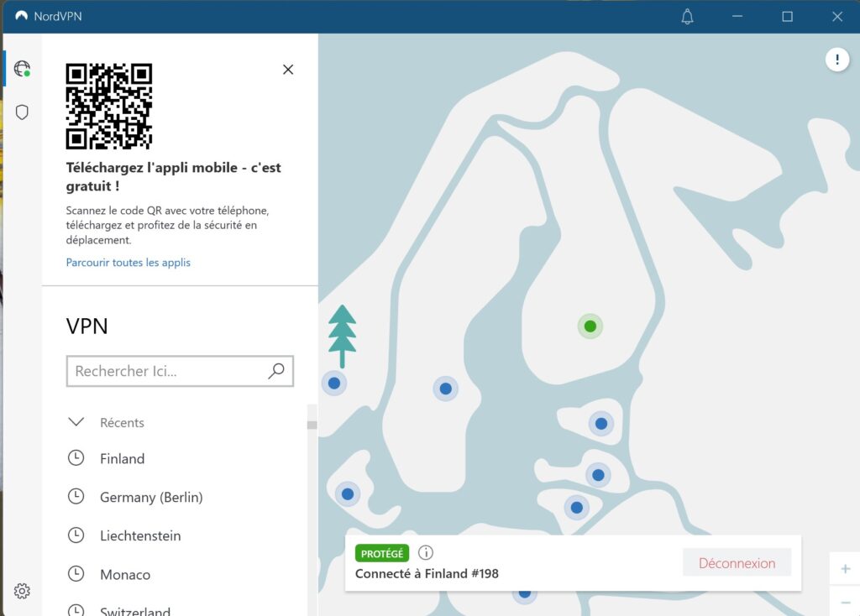Select the Sweden server pin on the map
The width and height of the screenshot is (860, 616).
pos(445,389)
